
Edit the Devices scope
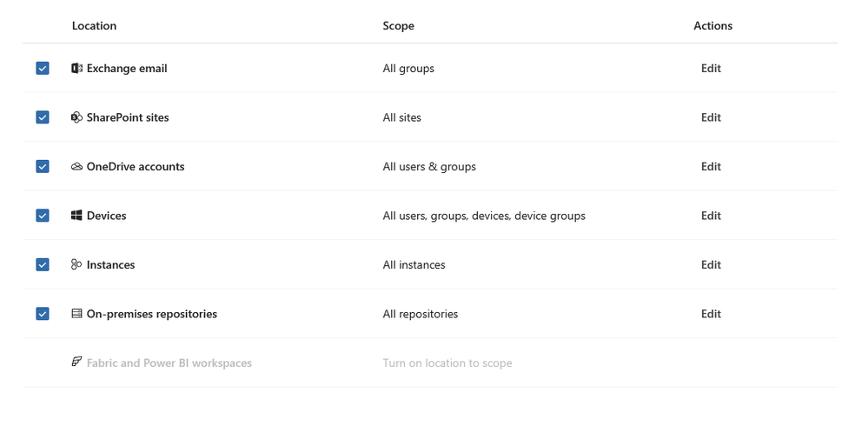pos(711,216)
